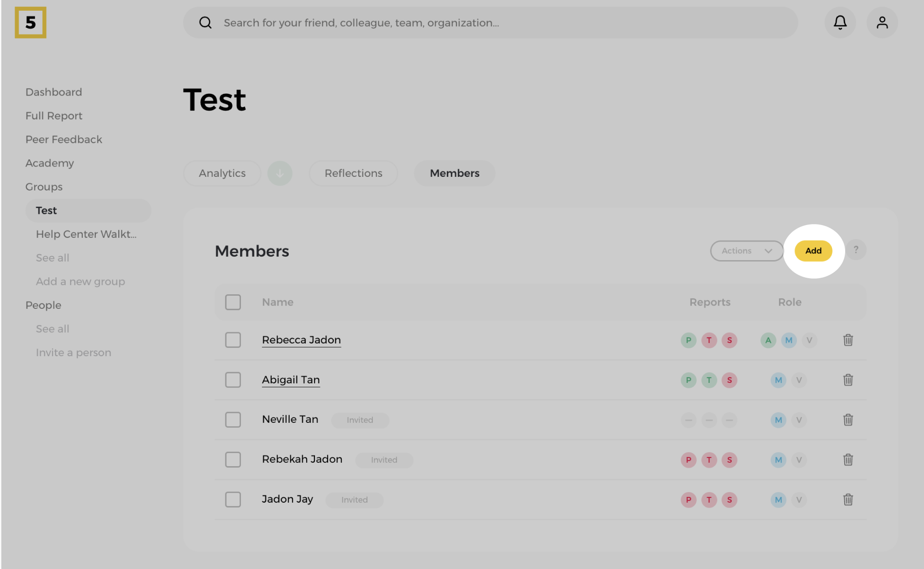Open the notifications bell icon

[840, 23]
